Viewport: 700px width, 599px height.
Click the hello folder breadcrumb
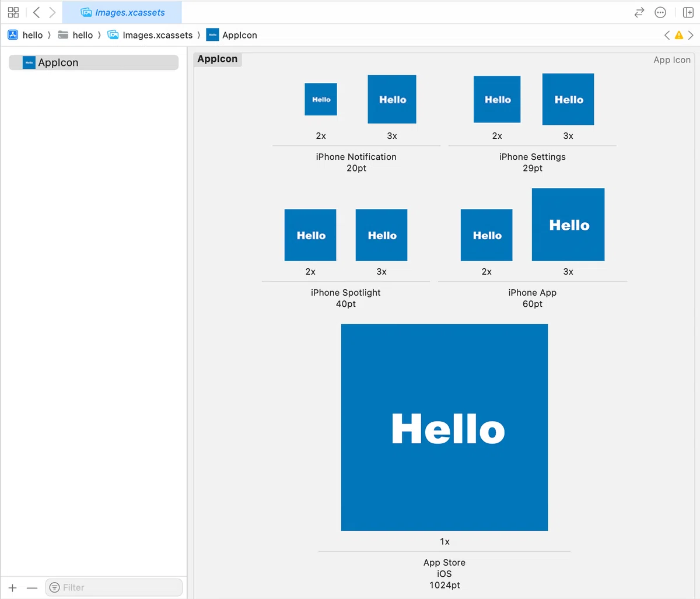click(x=76, y=35)
